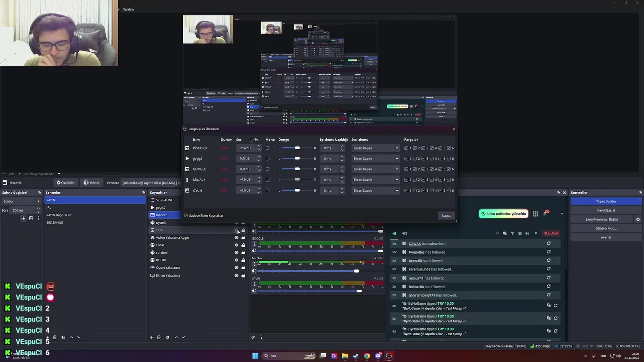Mute the GOOGLE mixer channel speaker

254,251
